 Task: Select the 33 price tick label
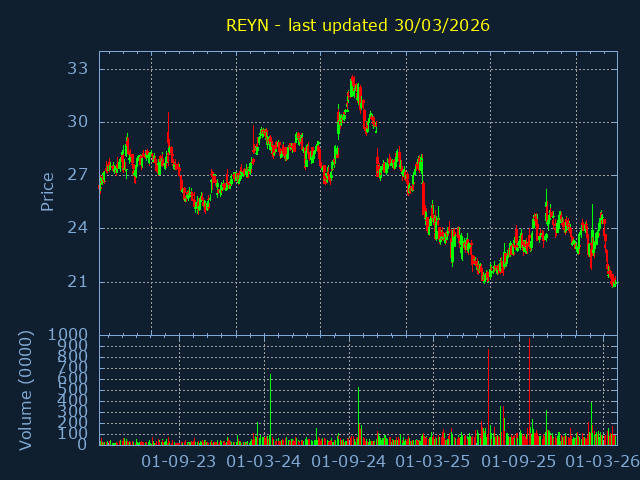77,69
